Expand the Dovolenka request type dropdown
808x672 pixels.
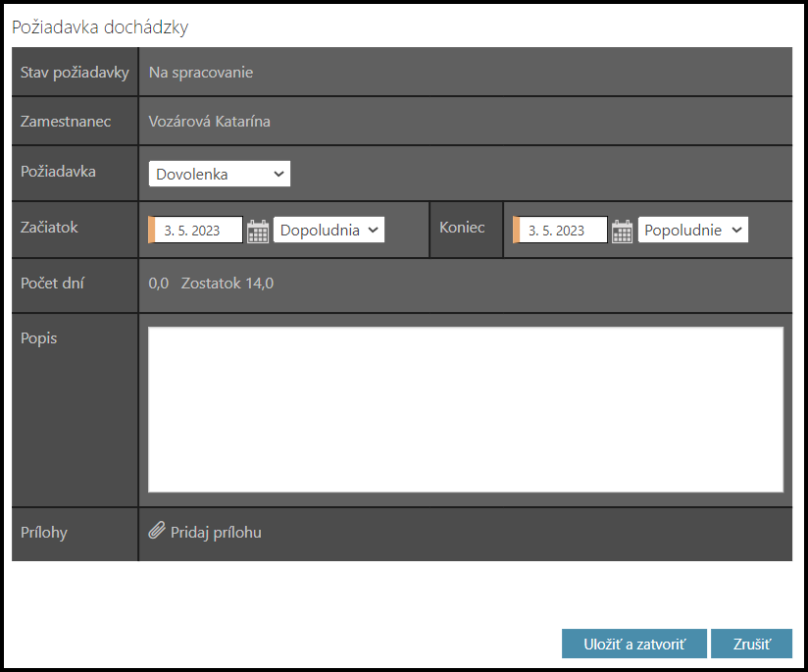pos(220,174)
